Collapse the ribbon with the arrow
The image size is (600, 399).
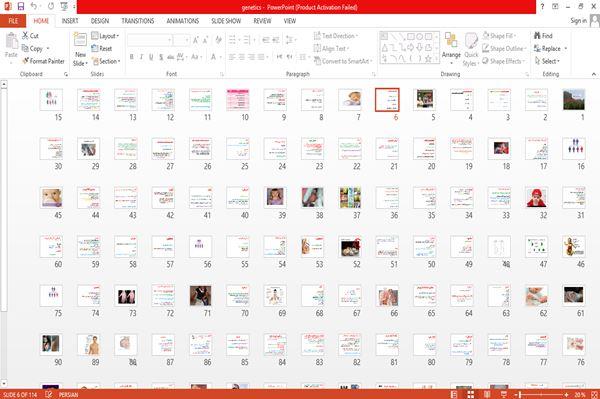tap(593, 74)
